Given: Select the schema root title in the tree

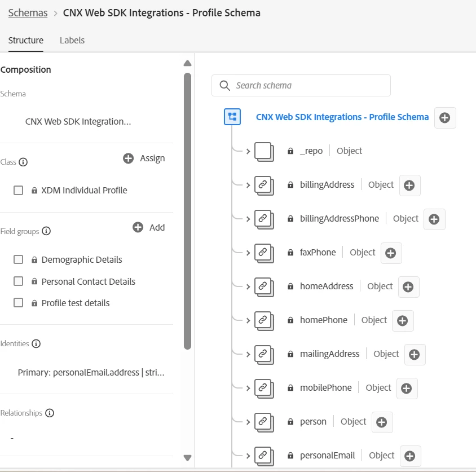Looking at the screenshot, I should click(x=342, y=117).
